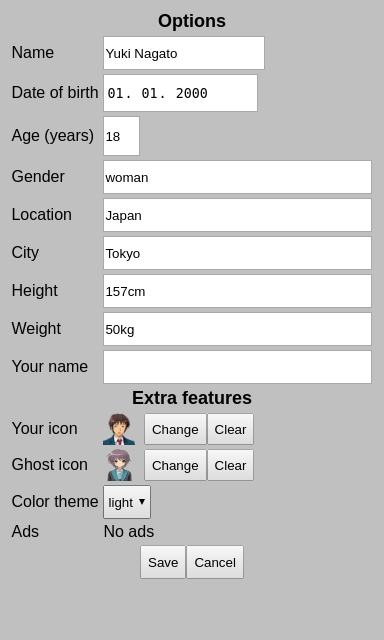
Task: Click the City field showing Tokyo
Action: (x=237, y=253)
